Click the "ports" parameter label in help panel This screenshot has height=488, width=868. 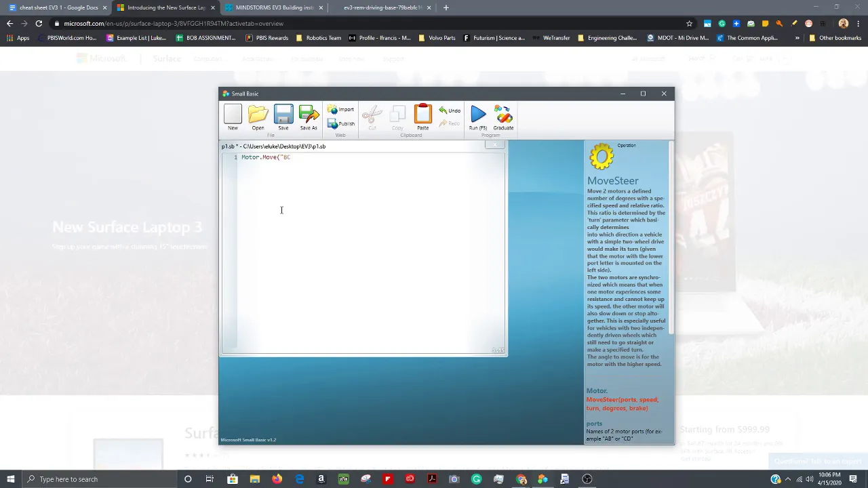594,424
